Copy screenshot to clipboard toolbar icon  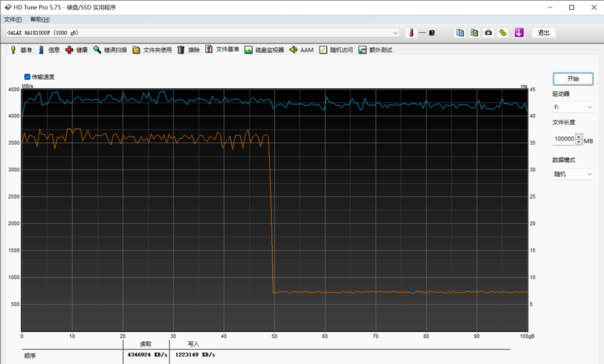(x=474, y=33)
